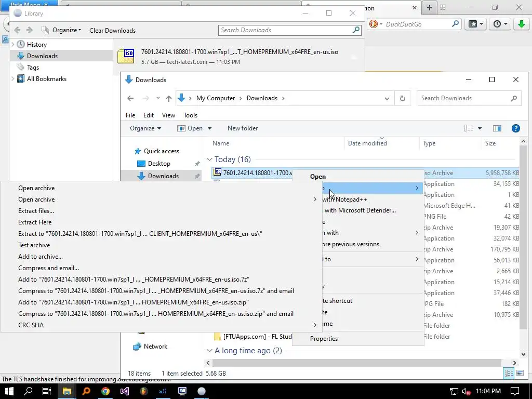Viewport: 532px width, 399px height.
Task: Click the Library search magnifier icon
Action: coord(356,30)
